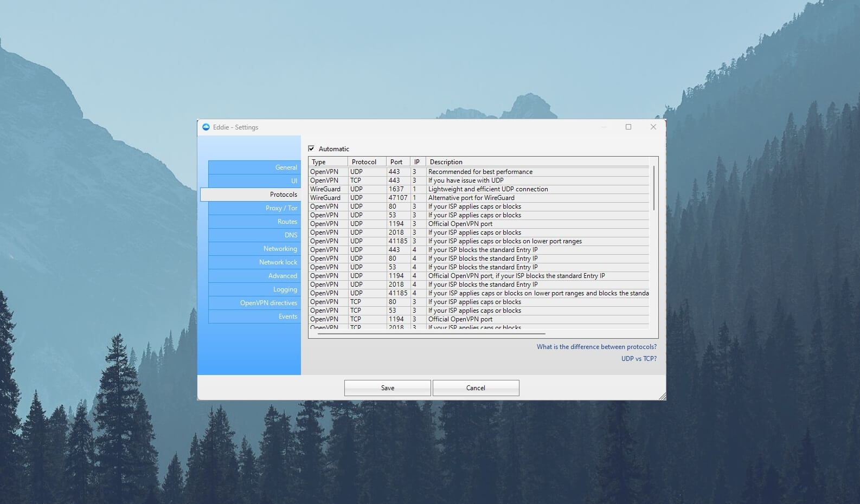Viewport: 860px width, 504px height.
Task: Select the Protocols tab
Action: 251,195
